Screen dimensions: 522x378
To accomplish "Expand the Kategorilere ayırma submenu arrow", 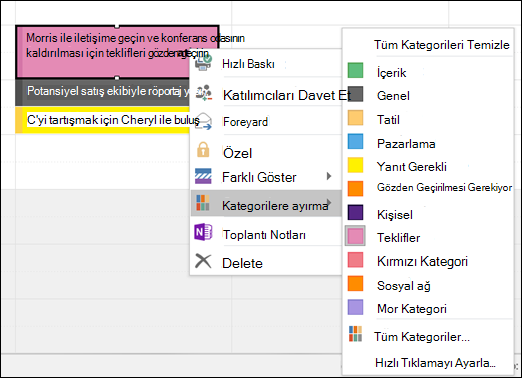I will click(x=329, y=202).
